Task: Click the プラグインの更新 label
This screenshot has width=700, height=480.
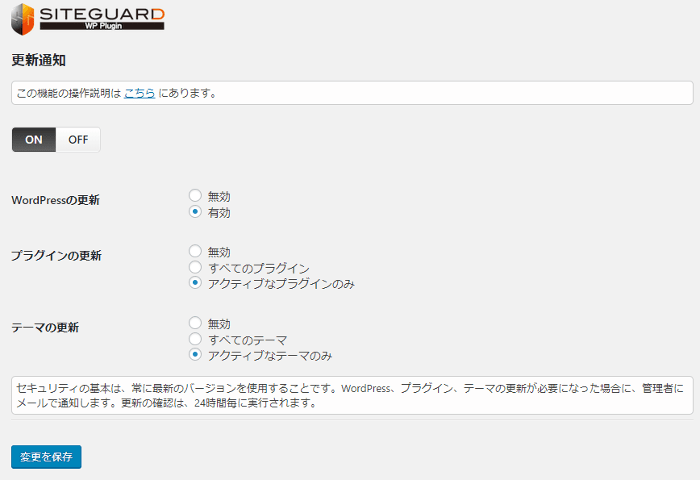Action: (56, 256)
